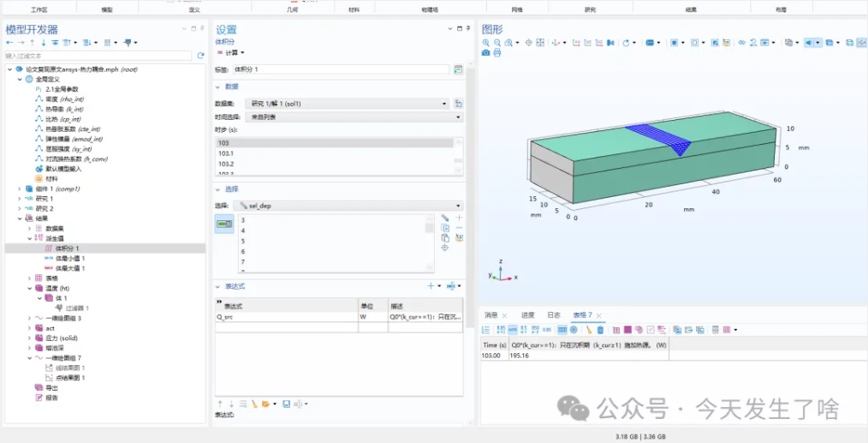Screen dimensions: 868x443
Task: Open the 物理场 ribbon group
Action: point(430,10)
